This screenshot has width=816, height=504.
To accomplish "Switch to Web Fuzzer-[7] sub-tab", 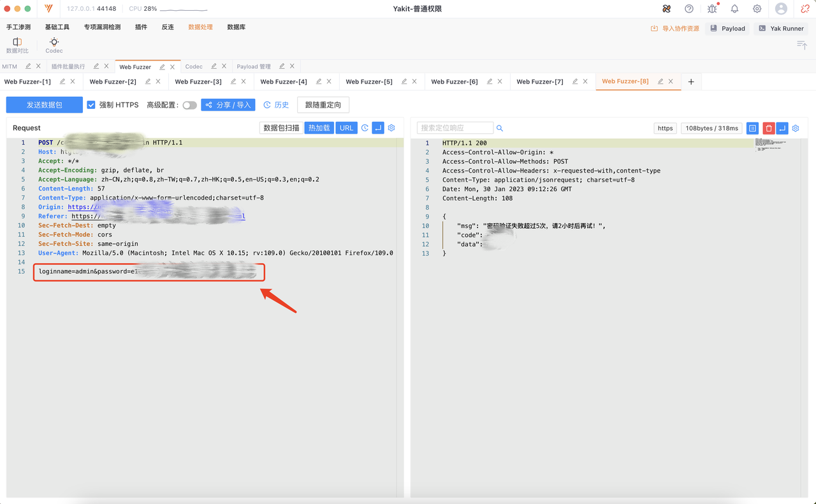I will pos(540,82).
